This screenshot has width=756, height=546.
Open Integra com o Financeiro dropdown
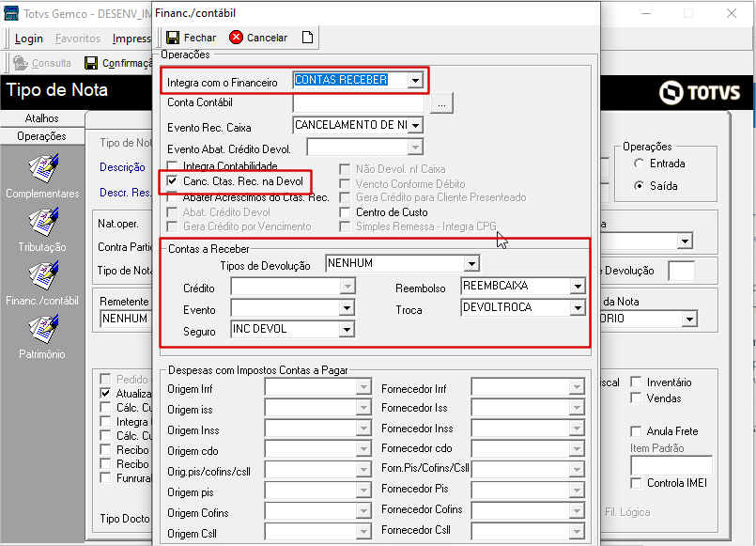(x=415, y=80)
